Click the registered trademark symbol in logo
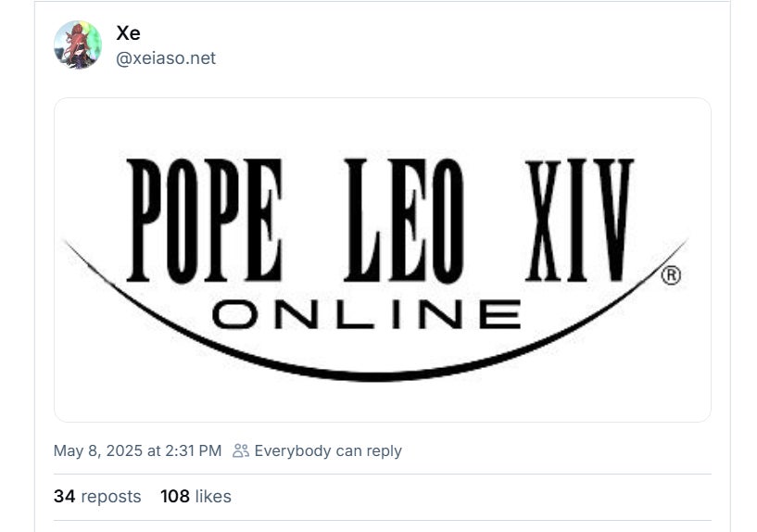 (x=671, y=275)
